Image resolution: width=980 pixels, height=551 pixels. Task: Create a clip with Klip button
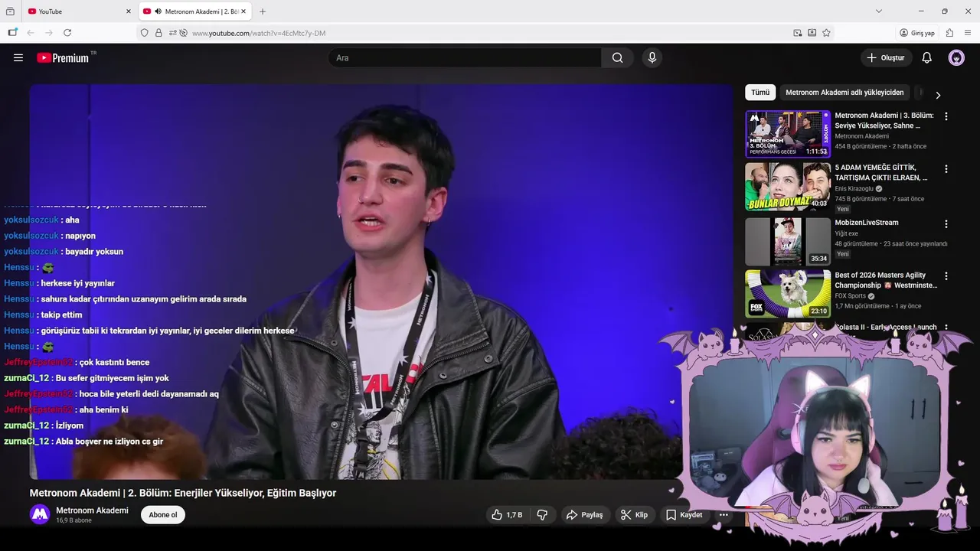pos(635,515)
